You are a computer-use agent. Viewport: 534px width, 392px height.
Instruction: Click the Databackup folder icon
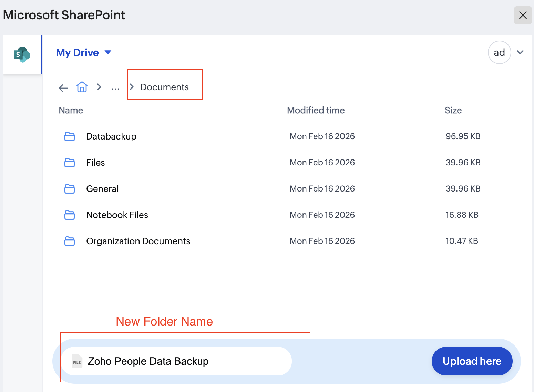point(70,136)
